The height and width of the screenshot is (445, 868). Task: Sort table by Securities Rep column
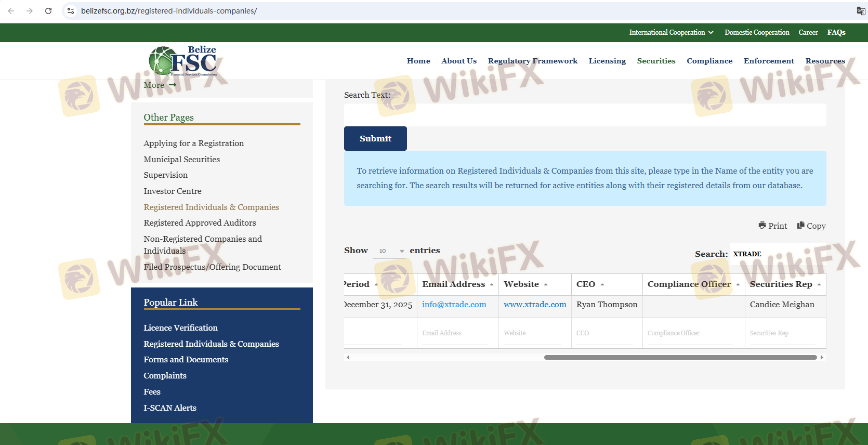(784, 284)
